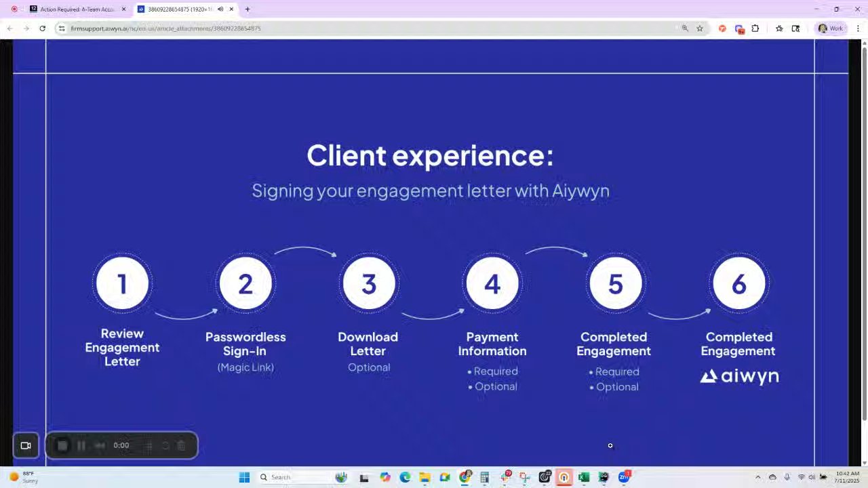Image resolution: width=868 pixels, height=488 pixels.
Task: Delete the recording with trash icon
Action: click(181, 445)
